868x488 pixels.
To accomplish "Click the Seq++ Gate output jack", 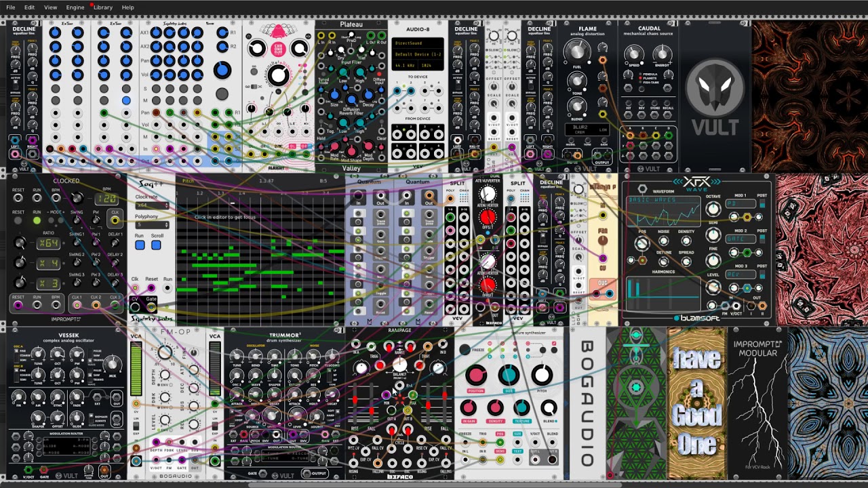I will coord(151,307).
